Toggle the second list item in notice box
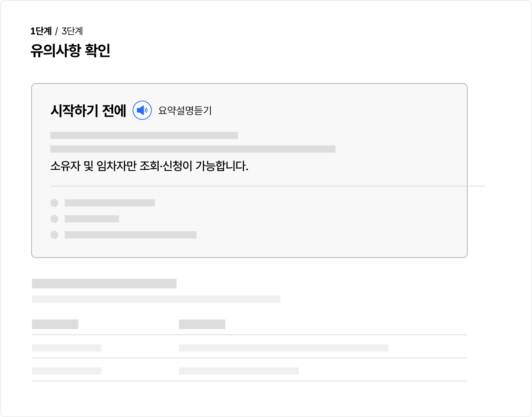The image size is (532, 417). point(92,219)
